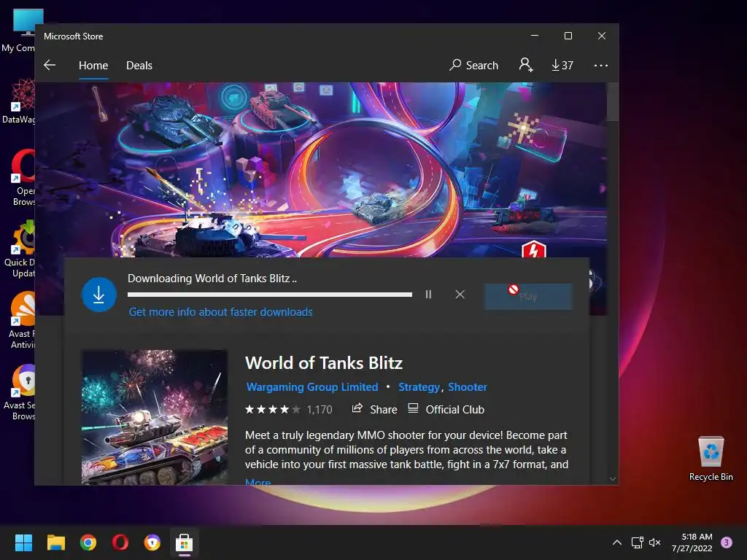The image size is (747, 560).
Task: Select the Quick Driver Updater desktop shortcut
Action: coord(19,249)
